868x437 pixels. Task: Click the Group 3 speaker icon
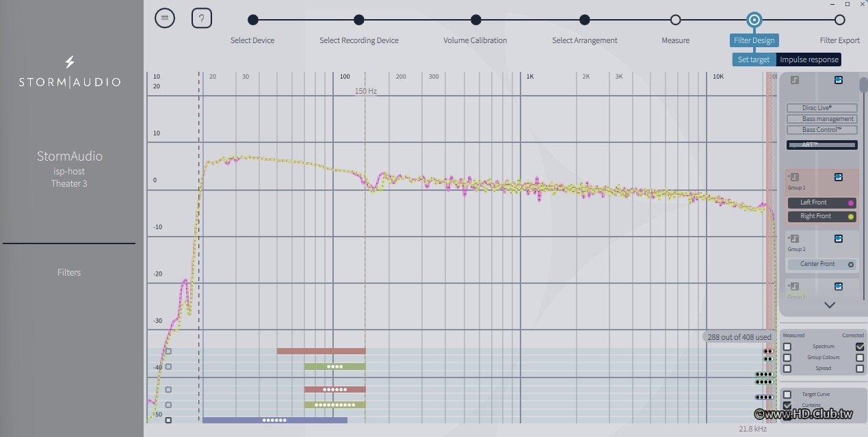(794, 286)
